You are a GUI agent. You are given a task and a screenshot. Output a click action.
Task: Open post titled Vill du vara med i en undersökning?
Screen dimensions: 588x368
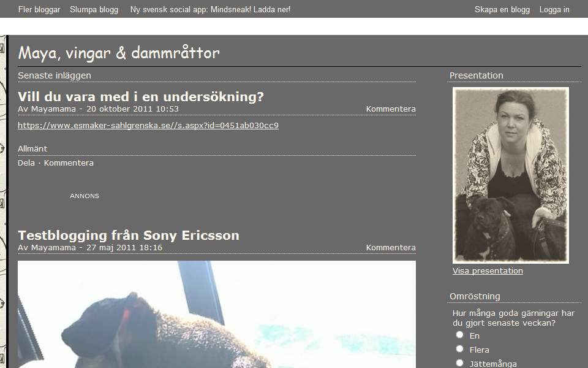pyautogui.click(x=141, y=96)
